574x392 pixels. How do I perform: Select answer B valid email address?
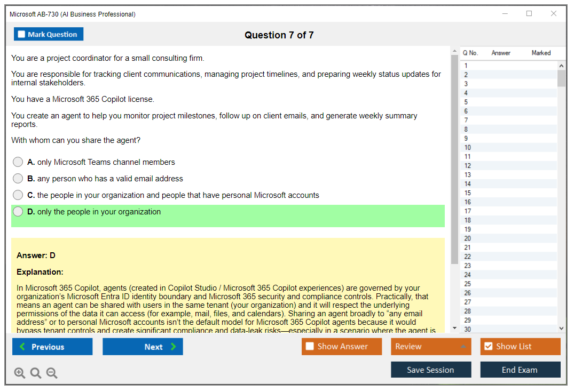[18, 179]
